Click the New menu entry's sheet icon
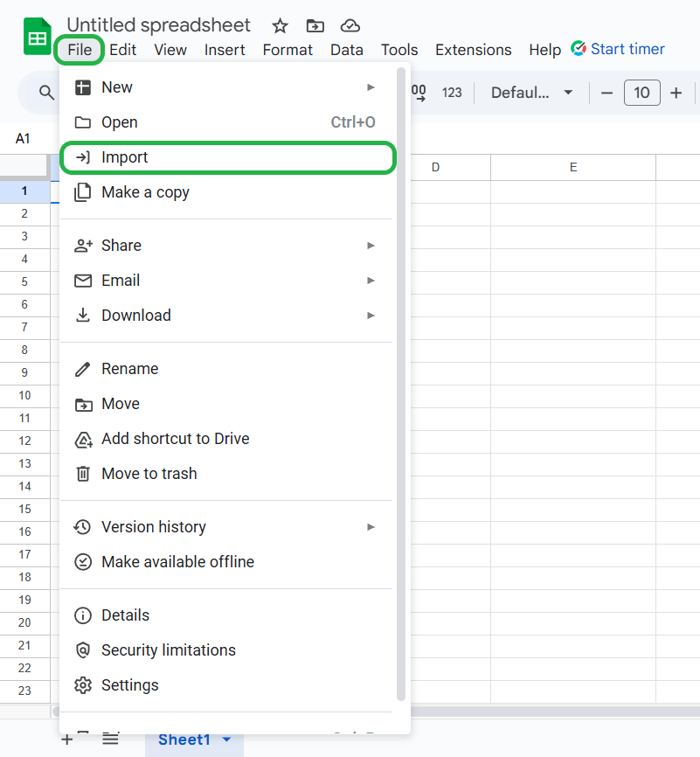 tap(82, 87)
